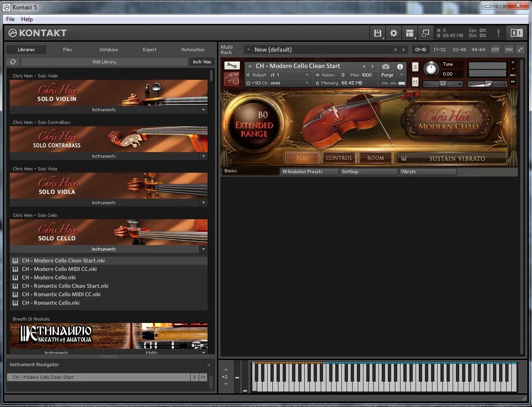Open the CONTROL page
Viewport: 532px width, 407px height.
click(339, 158)
